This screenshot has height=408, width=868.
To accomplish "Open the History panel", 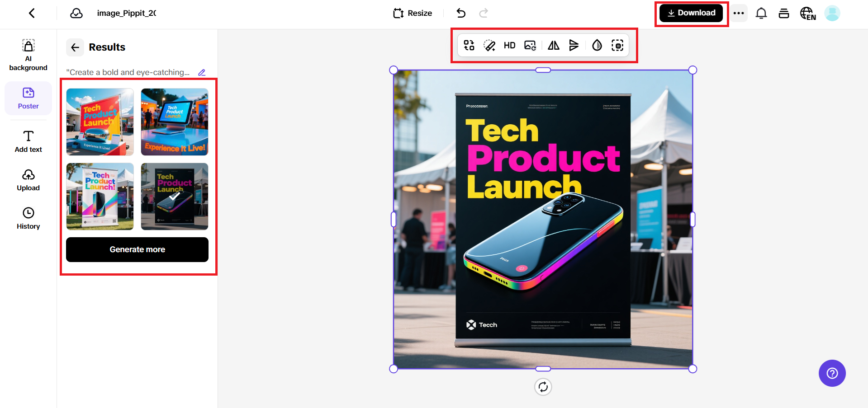I will pos(28,218).
